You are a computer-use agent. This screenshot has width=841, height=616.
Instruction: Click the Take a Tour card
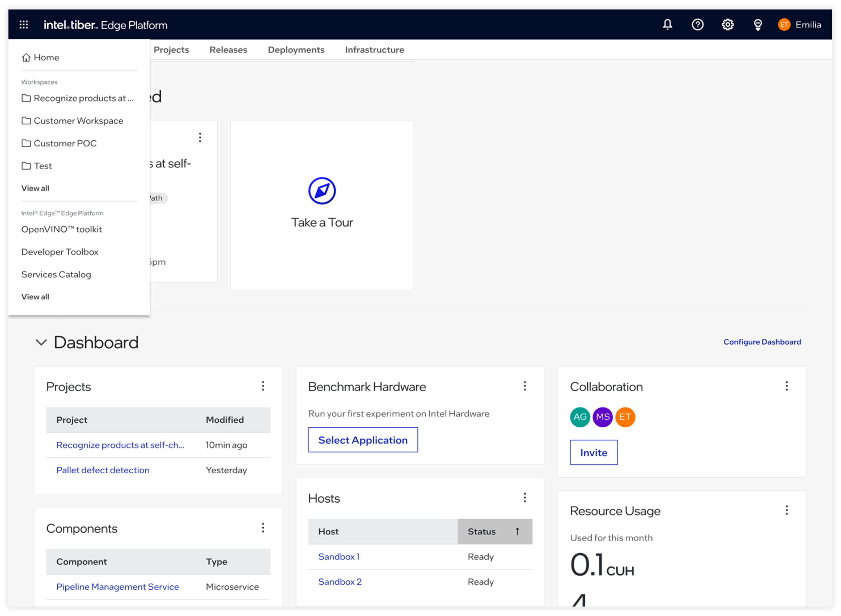coord(322,205)
